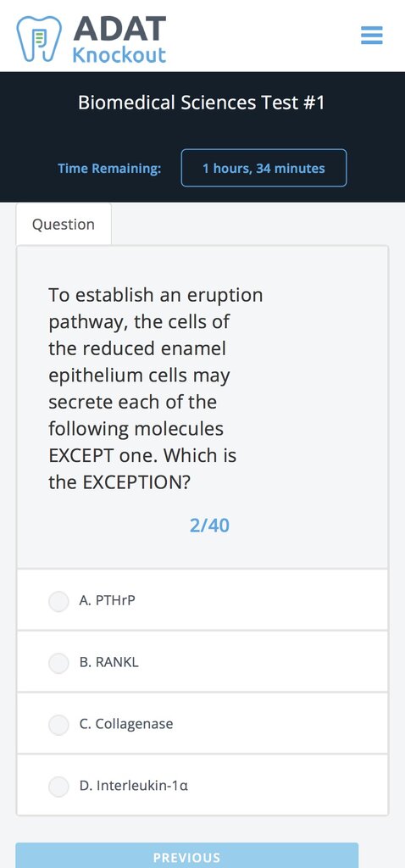Open the hamburger navigation menu
This screenshot has width=405, height=868.
pyautogui.click(x=371, y=36)
